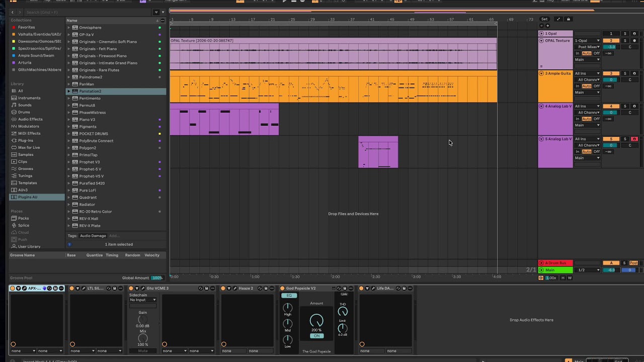
Task: Open the Favorites collection
Action: [x=26, y=27]
